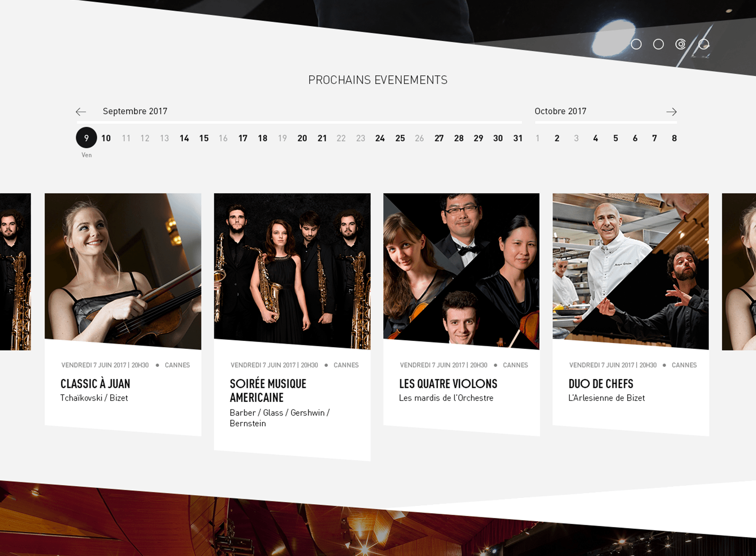Select the highlighted date 9 Ven
The height and width of the screenshot is (556, 756).
(x=86, y=138)
